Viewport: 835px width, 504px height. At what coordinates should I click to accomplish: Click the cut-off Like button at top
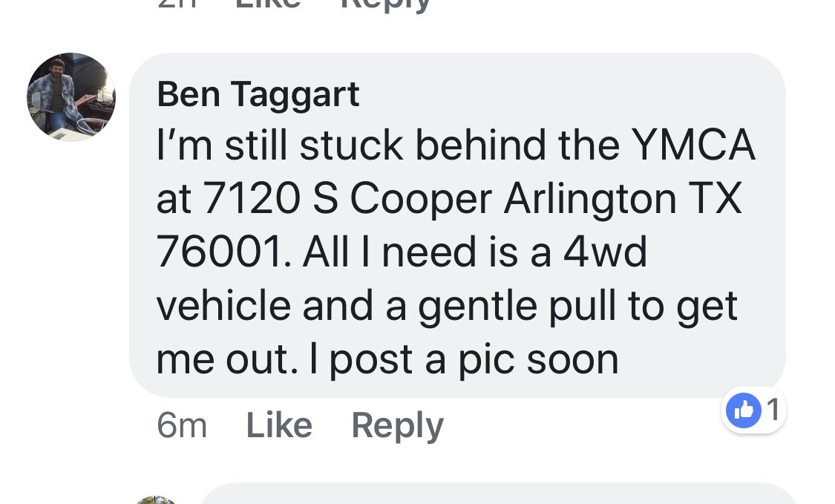tap(268, 4)
